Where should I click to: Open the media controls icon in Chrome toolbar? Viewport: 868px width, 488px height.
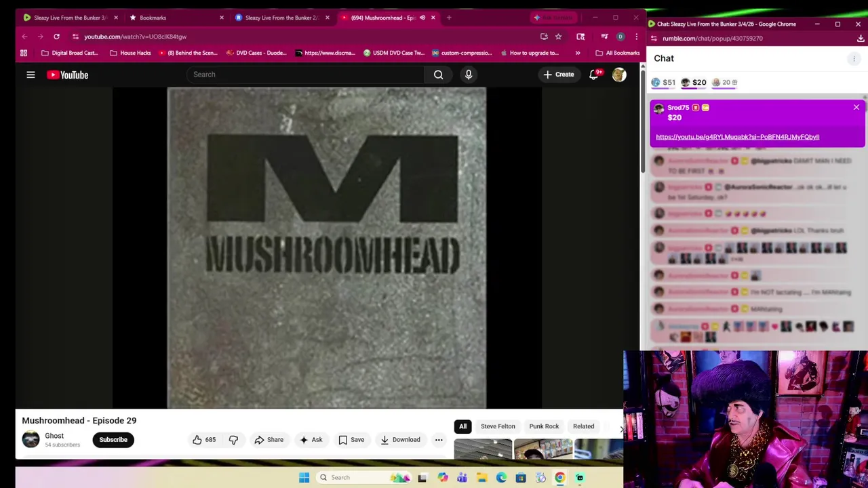click(604, 37)
